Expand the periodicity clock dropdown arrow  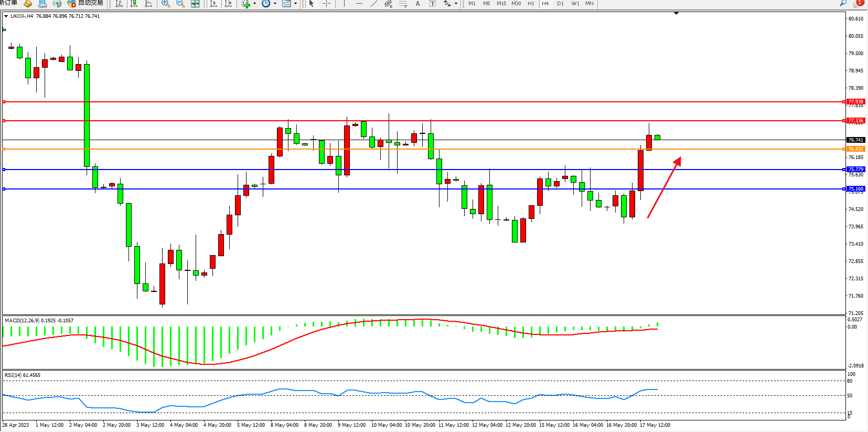pos(275,4)
